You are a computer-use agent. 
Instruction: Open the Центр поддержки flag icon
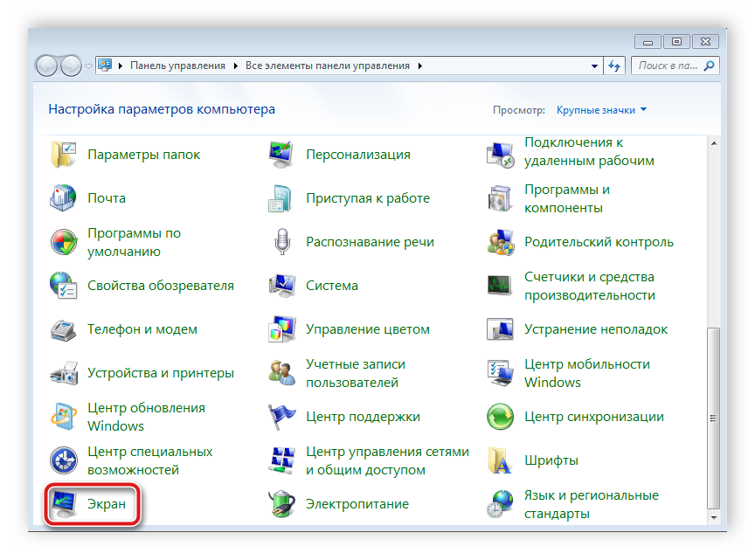282,417
